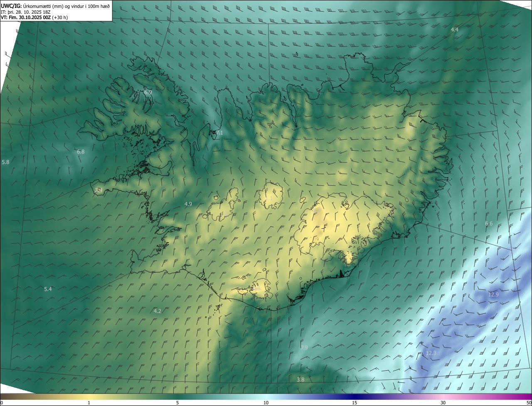Viewport: 532px width, 406px height.
Task: Select the 4.9 precipitation label inland
Action: pyautogui.click(x=188, y=204)
